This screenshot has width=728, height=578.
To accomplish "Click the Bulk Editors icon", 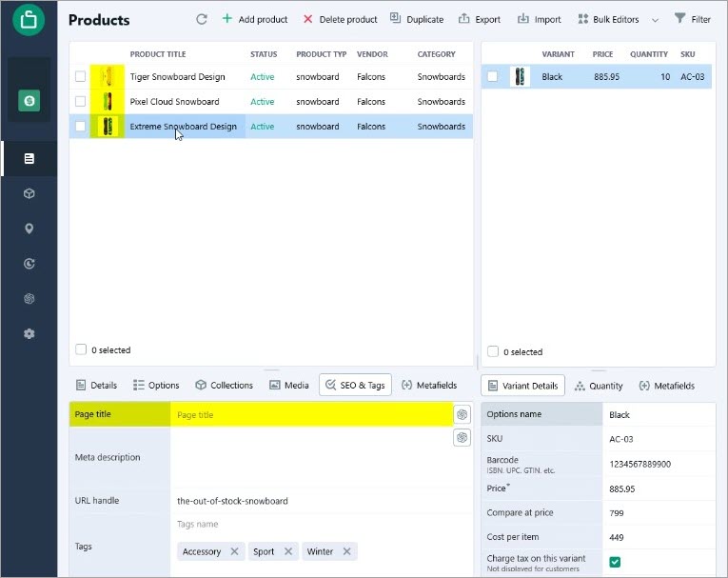I will tap(583, 19).
